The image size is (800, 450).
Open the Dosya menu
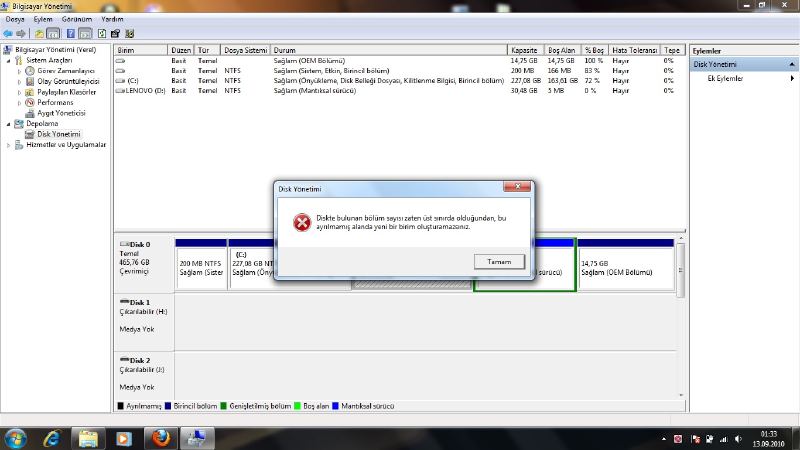(15, 19)
